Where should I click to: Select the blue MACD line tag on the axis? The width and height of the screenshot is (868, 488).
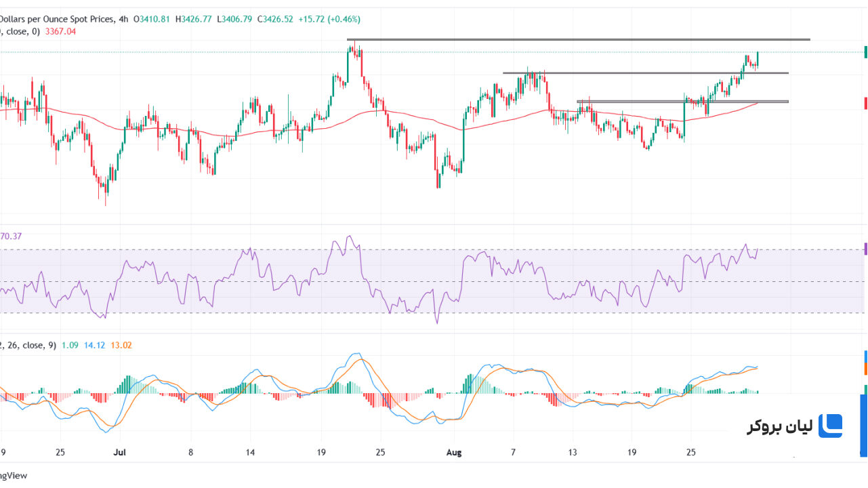click(x=865, y=357)
